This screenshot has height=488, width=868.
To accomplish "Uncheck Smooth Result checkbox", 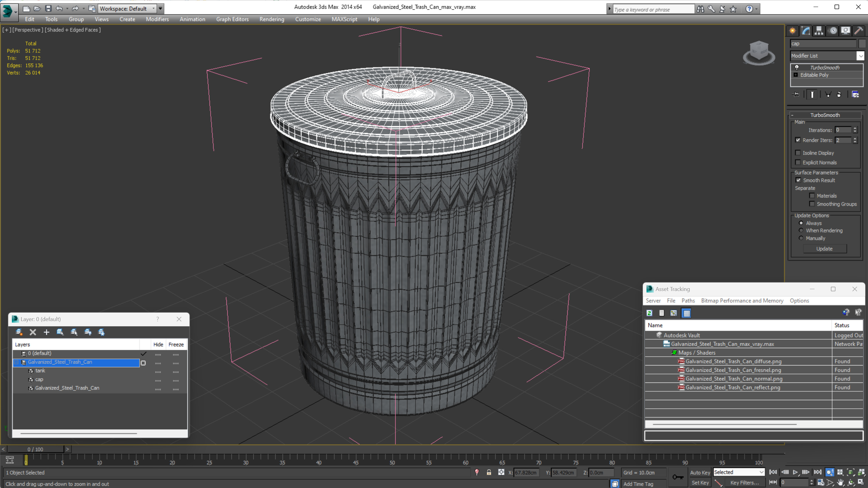I will [798, 180].
